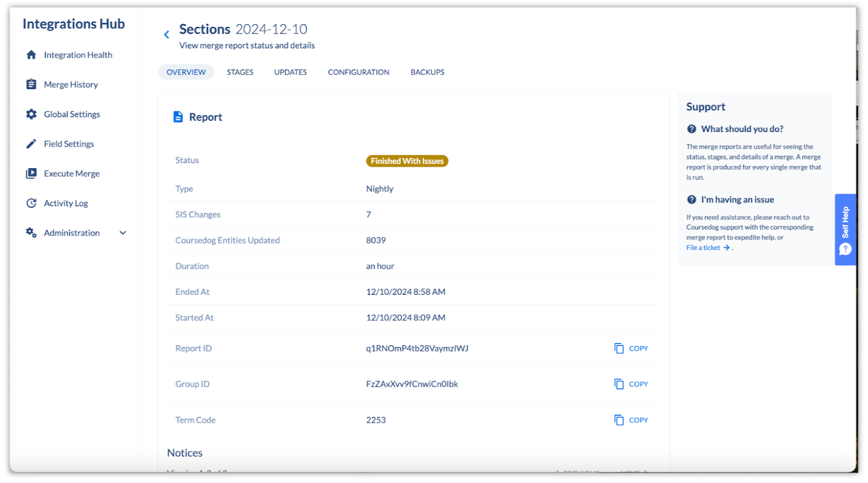Click the SIS Changes value 7
868x483 pixels.
click(368, 214)
